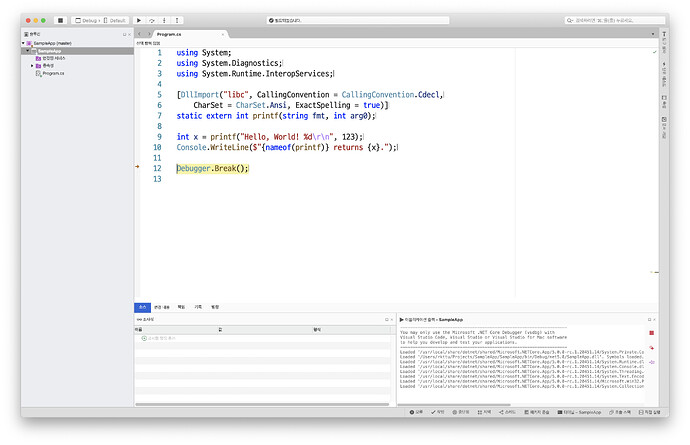Click the highlighted Debugger.Break(); statement
This screenshot has width=690, height=445.
[x=213, y=169]
